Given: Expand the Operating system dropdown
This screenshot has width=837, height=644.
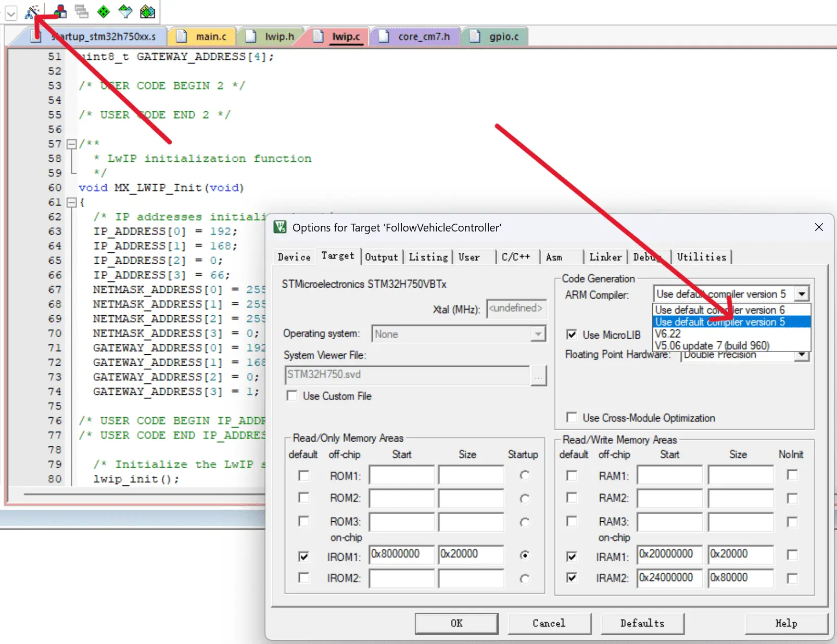Looking at the screenshot, I should [x=538, y=333].
